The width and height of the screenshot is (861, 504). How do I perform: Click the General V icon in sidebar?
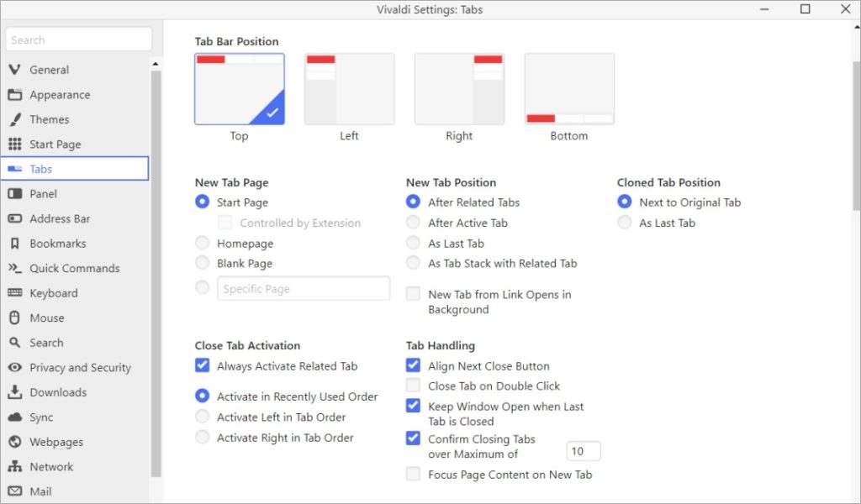15,70
